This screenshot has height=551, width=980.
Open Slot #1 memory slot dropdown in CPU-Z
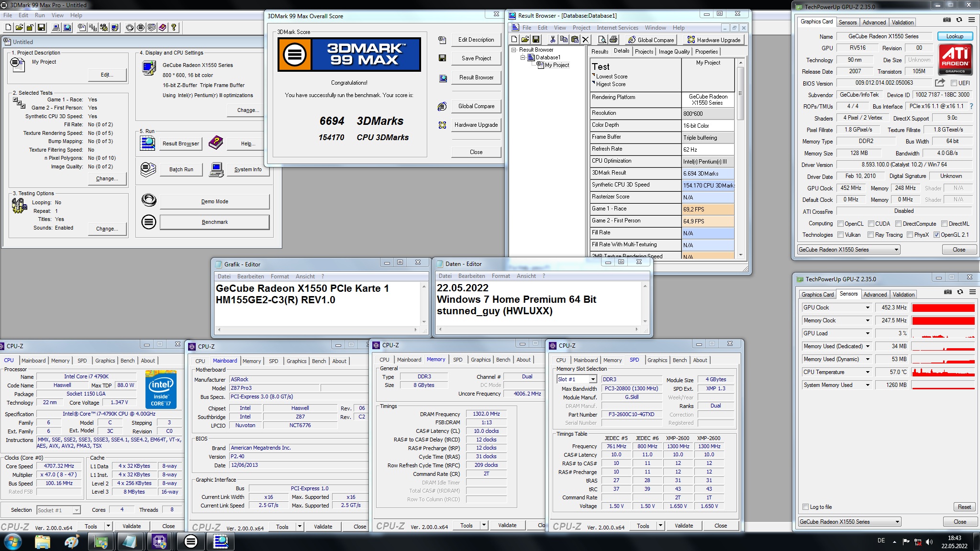[592, 379]
